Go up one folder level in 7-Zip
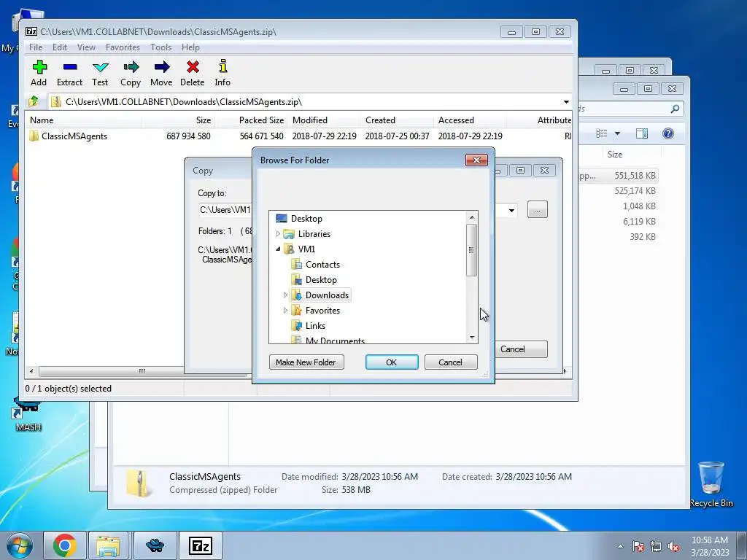 tap(34, 101)
